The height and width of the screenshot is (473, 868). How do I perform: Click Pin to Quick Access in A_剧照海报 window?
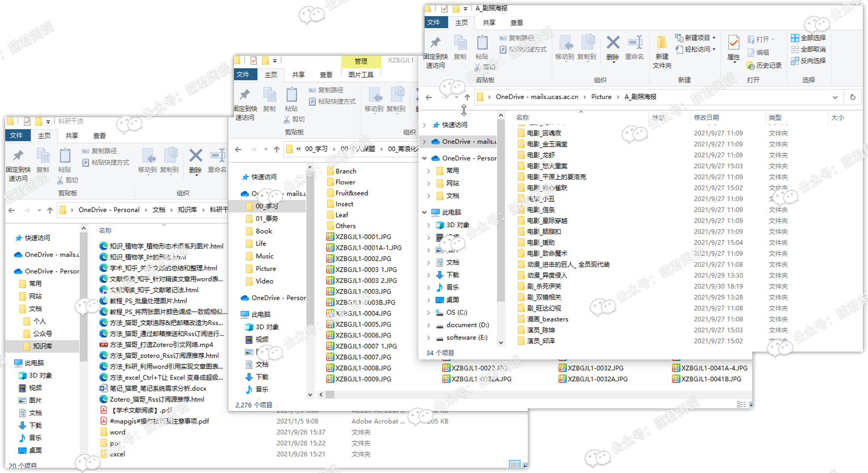click(435, 52)
